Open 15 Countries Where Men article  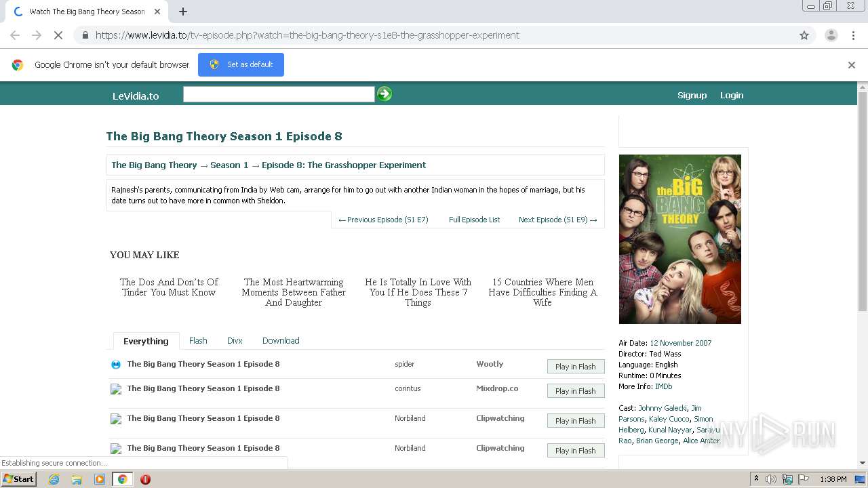542,292
